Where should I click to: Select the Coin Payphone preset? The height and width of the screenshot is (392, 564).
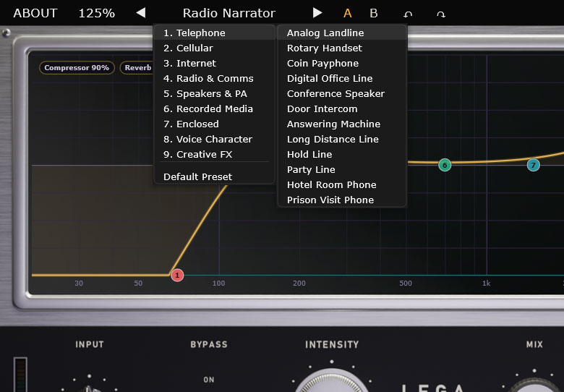click(342, 63)
